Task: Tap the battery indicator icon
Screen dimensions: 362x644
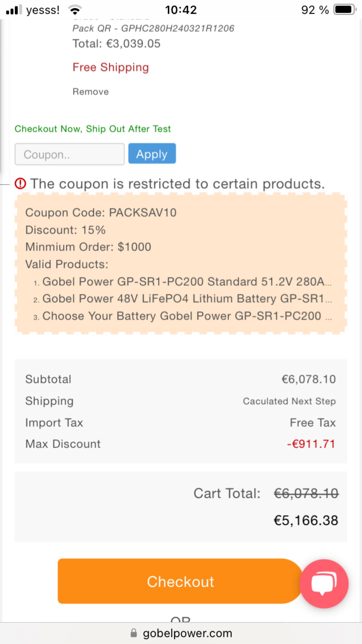Action: click(345, 10)
